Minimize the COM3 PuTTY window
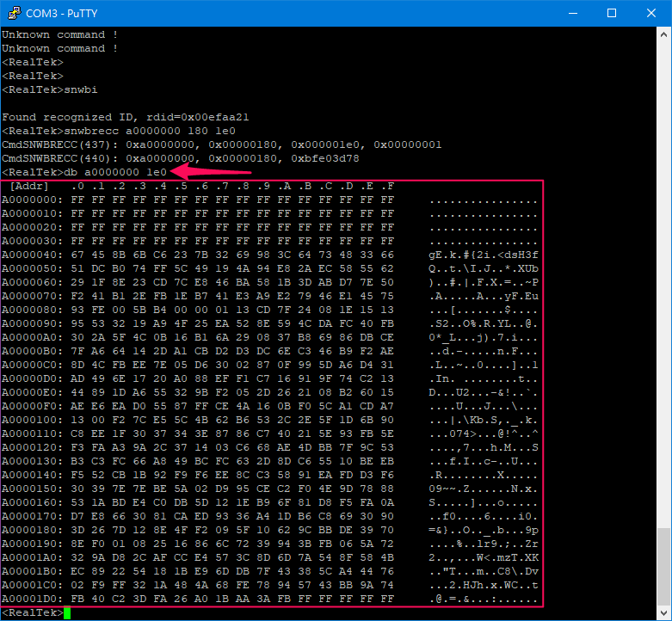The width and height of the screenshot is (672, 621). (572, 13)
